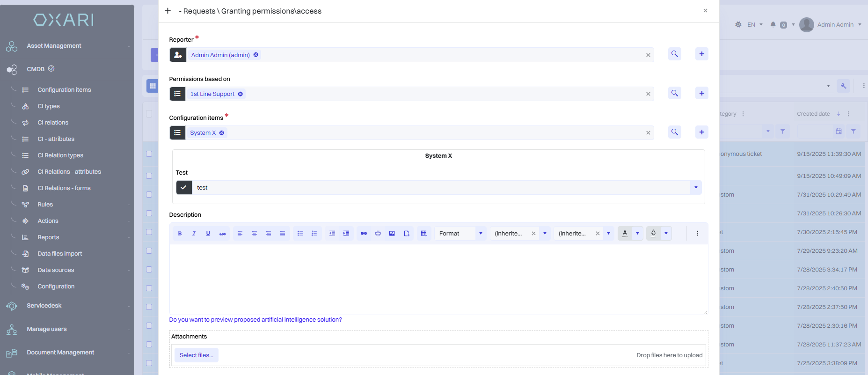Insert image into description
The image size is (868, 375).
coord(392,234)
